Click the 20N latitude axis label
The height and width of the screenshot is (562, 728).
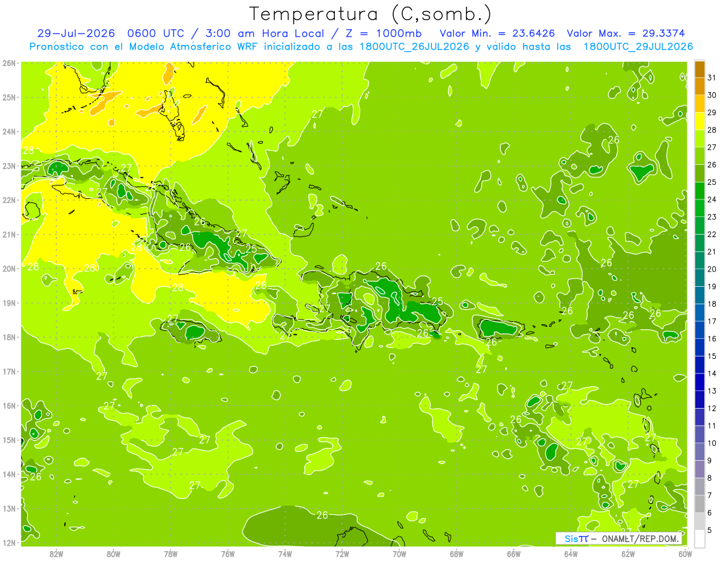click(x=8, y=269)
